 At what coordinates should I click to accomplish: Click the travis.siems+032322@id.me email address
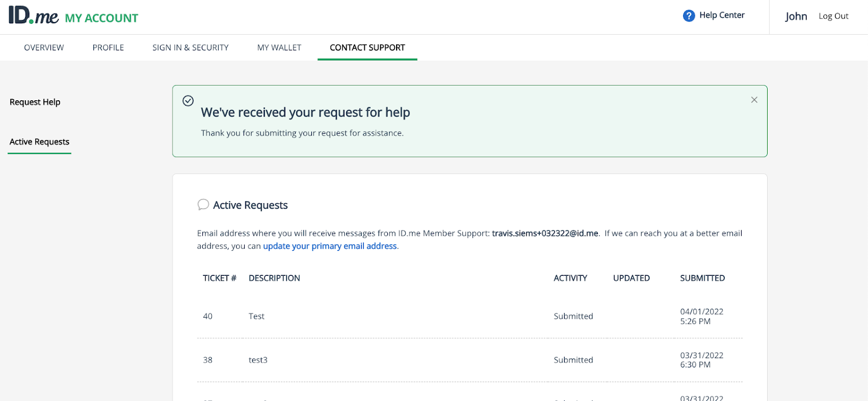click(545, 234)
